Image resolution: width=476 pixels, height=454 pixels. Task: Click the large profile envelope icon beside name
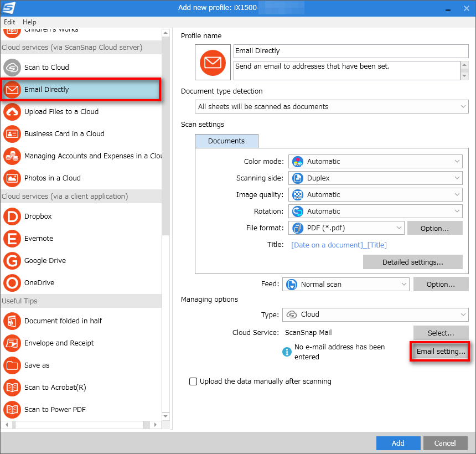click(213, 63)
